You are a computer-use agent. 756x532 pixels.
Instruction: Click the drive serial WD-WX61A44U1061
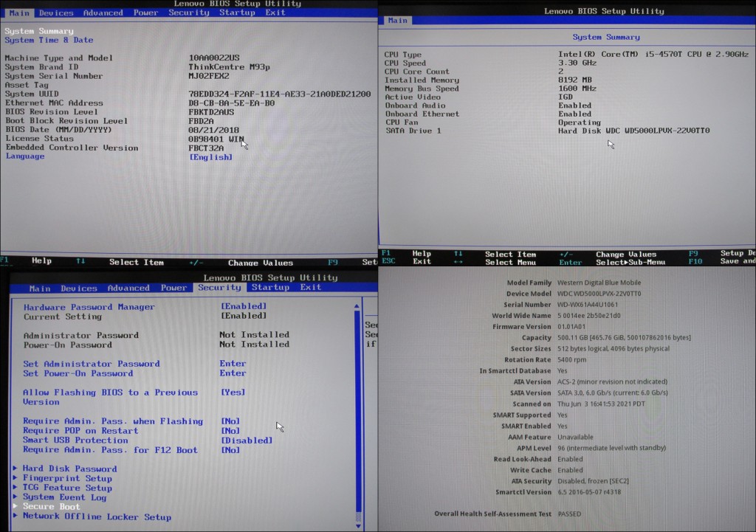pyautogui.click(x=587, y=305)
